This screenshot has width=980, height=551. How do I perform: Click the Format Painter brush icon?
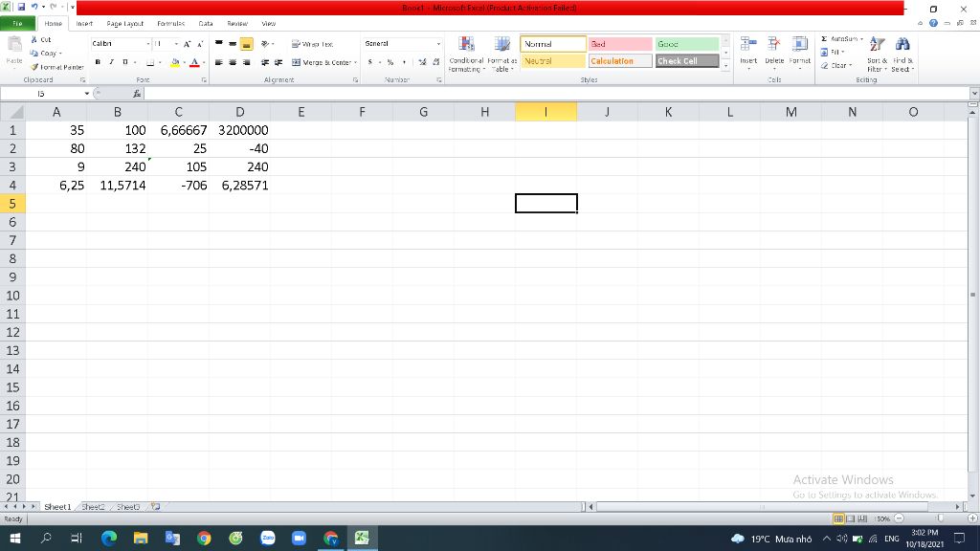click(x=34, y=67)
